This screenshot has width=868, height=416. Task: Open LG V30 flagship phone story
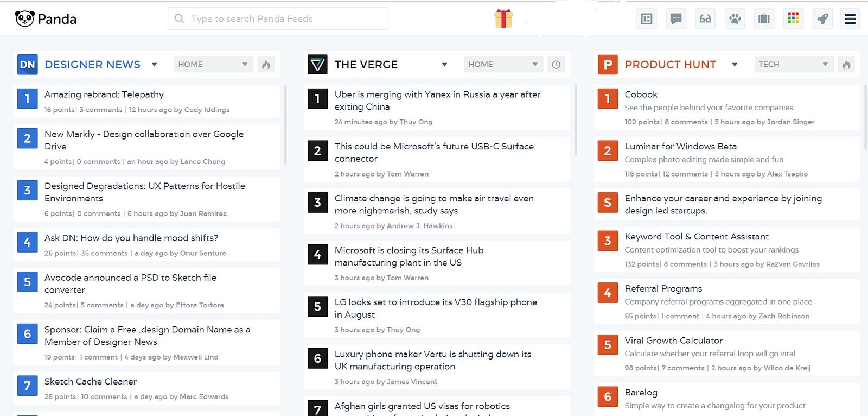click(436, 308)
